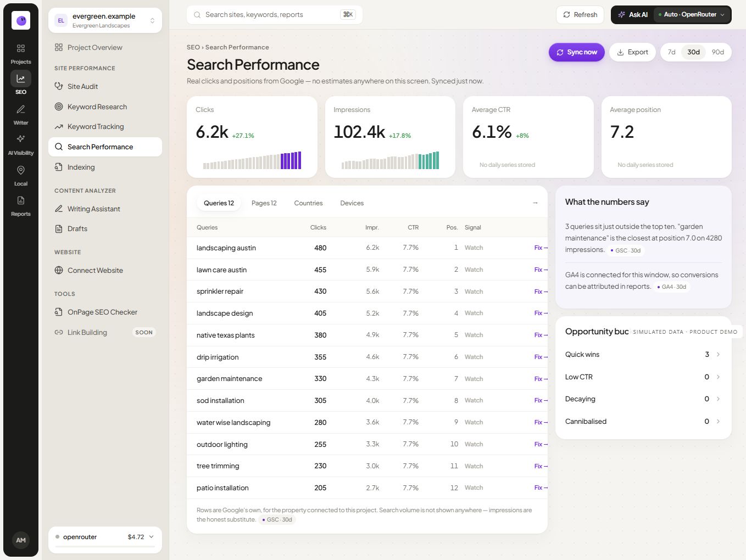This screenshot has height=560, width=746.
Task: Click the Impressions daily bar chart
Action: 390,160
